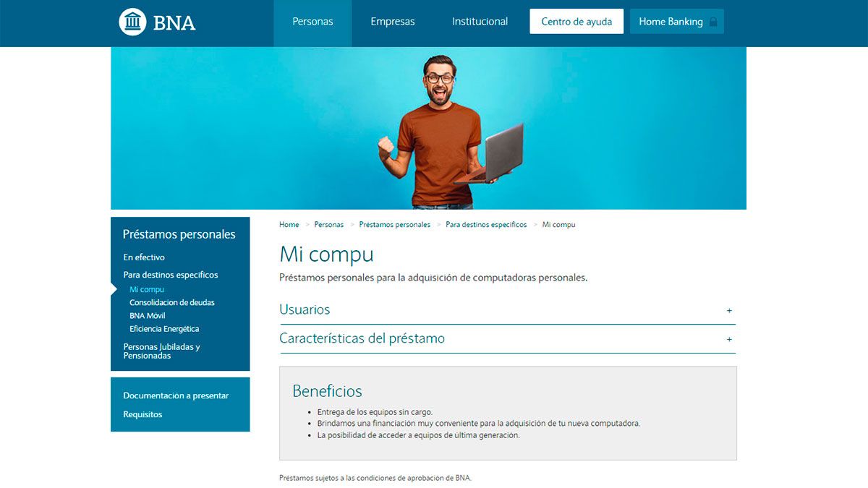Viewport: 868px width, 488px height.
Task: Click the Préstamos personales sidebar heading
Action: pos(179,234)
